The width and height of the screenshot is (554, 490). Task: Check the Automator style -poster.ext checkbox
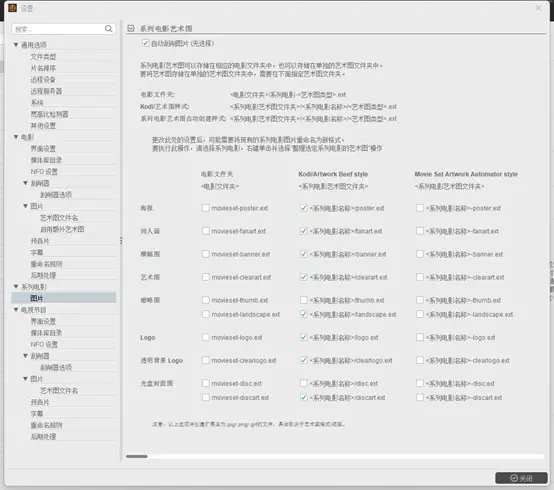tap(420, 208)
